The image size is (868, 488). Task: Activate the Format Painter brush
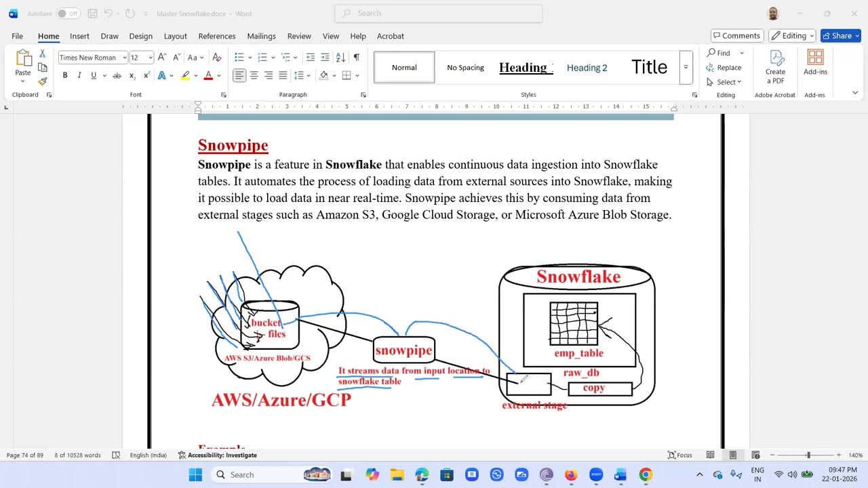point(42,81)
